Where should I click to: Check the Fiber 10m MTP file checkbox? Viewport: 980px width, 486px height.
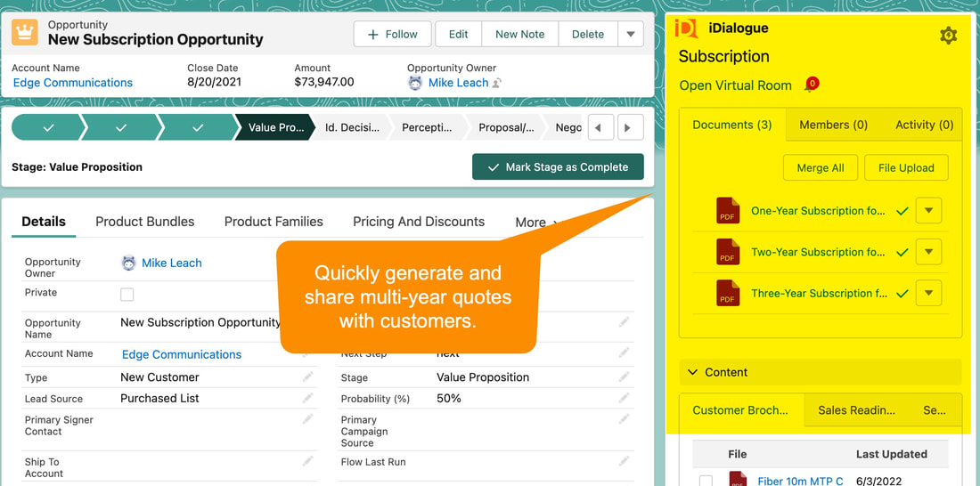pos(706,481)
